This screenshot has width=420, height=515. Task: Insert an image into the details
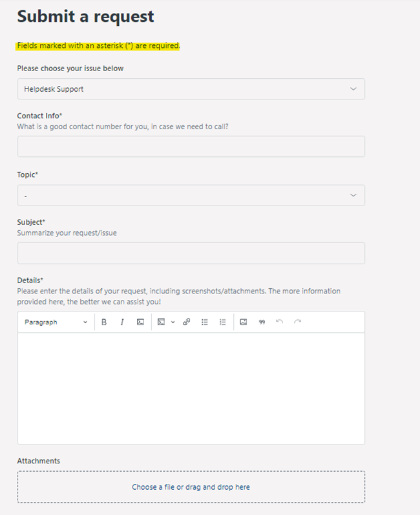tap(244, 322)
